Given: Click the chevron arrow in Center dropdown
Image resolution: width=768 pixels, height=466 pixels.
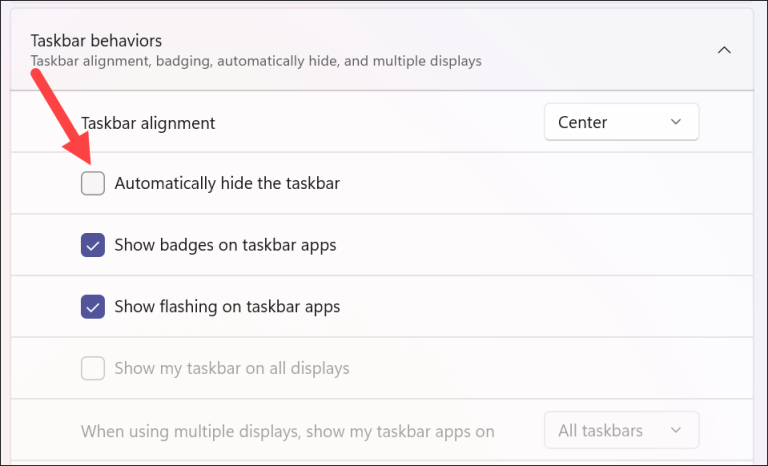Looking at the screenshot, I should (676, 122).
